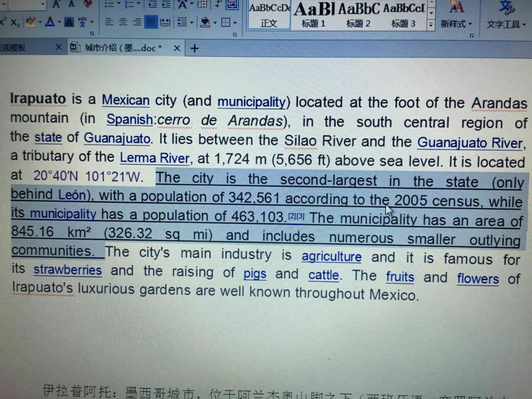Viewport: 532px width, 399px height.
Task: Open the Lerma River link
Action: (155, 158)
